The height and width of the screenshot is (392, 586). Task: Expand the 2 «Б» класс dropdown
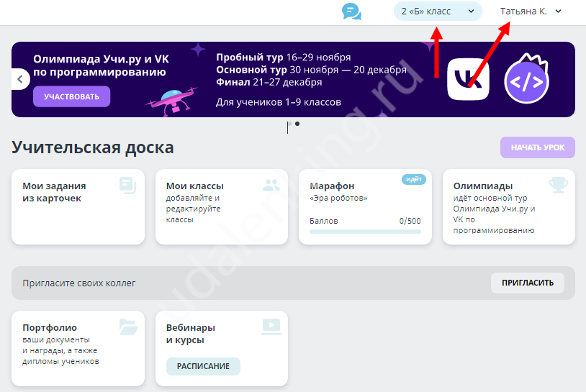438,11
